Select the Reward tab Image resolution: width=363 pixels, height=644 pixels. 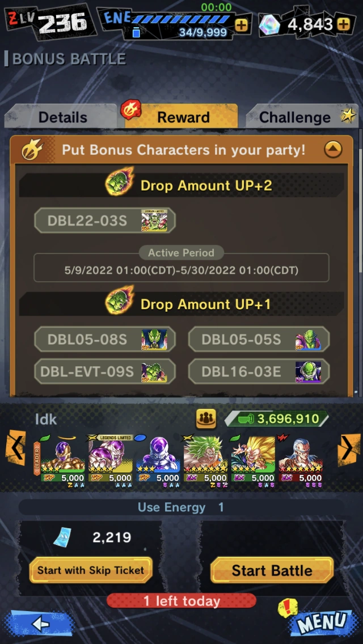coord(182,117)
